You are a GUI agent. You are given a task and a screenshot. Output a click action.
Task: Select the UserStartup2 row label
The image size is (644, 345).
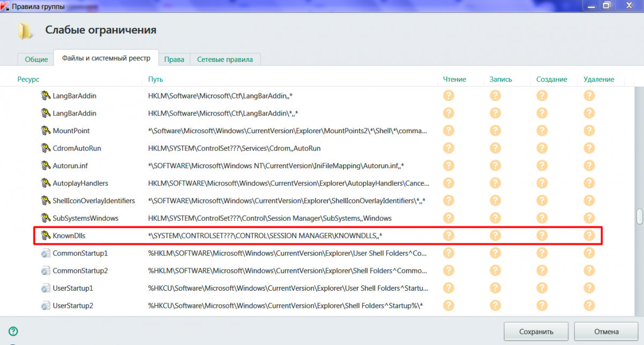(73, 306)
